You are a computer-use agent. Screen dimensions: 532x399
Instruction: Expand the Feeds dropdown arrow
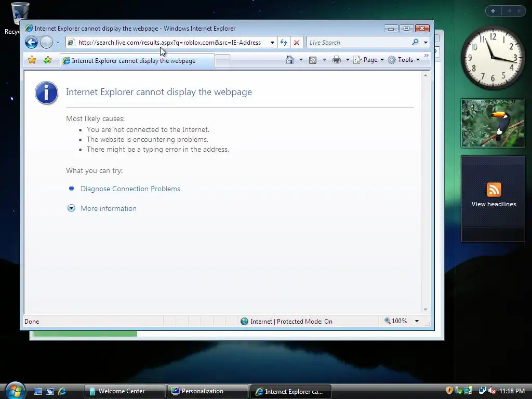[x=324, y=60]
